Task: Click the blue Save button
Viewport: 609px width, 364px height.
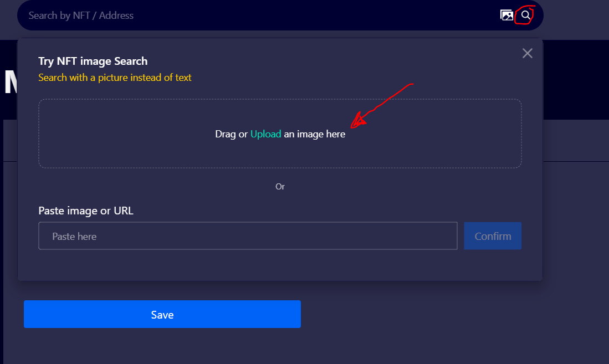Action: pos(162,314)
